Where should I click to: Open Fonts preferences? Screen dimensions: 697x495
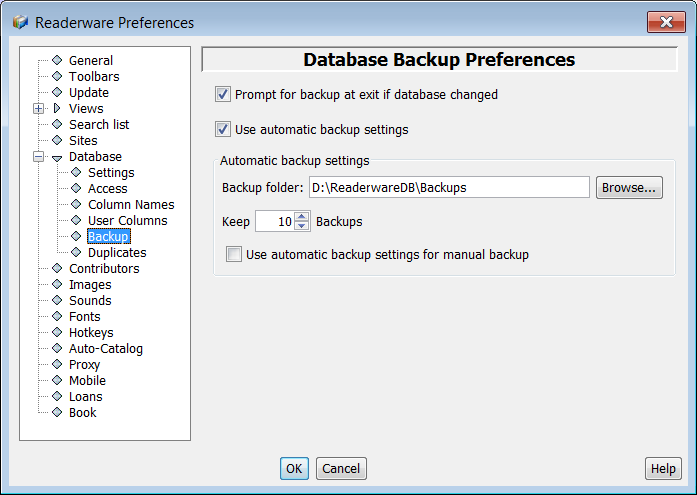[x=84, y=316]
